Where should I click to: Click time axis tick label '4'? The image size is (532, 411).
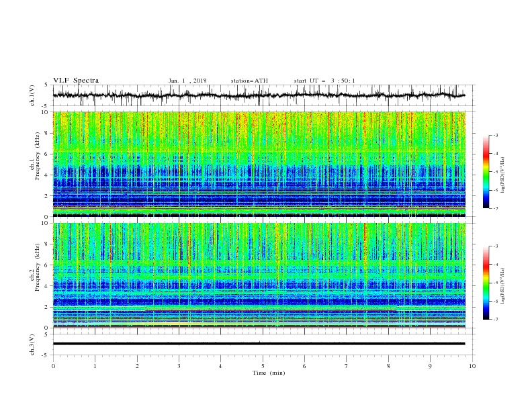[220, 366]
